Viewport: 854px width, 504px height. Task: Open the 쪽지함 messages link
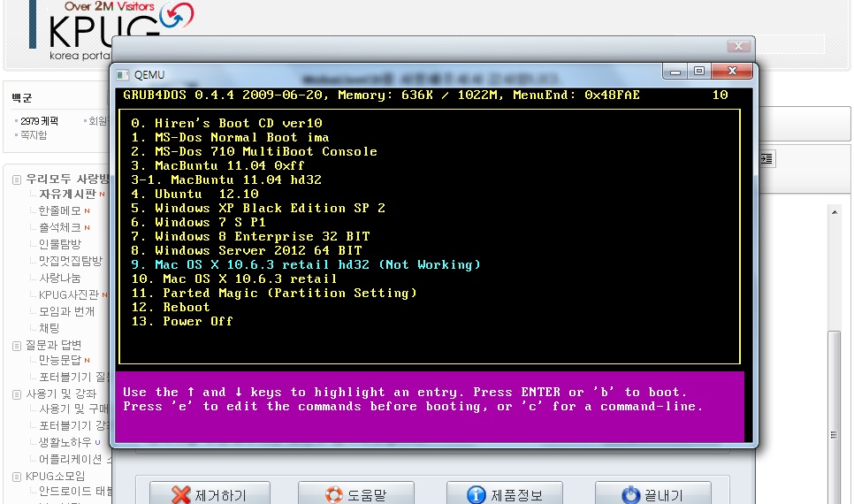pos(34,134)
